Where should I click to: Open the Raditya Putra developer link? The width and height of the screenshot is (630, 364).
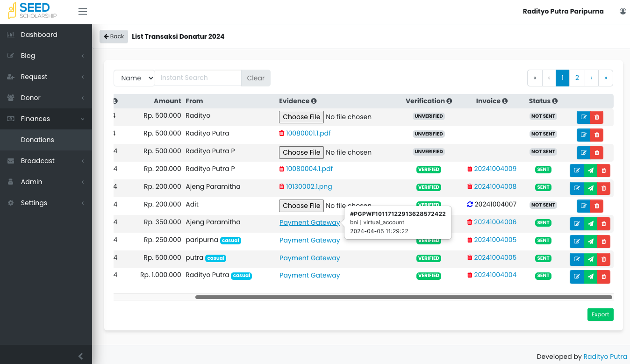point(605,357)
